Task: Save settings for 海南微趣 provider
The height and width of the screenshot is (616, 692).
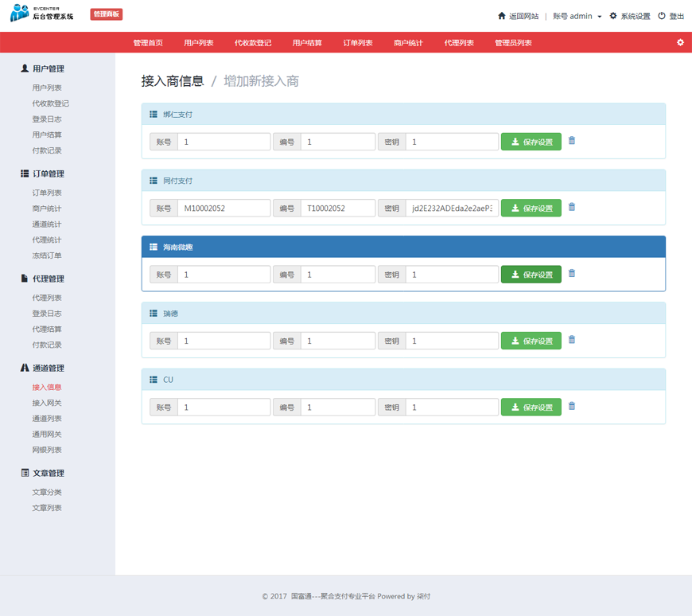Action: click(x=531, y=275)
